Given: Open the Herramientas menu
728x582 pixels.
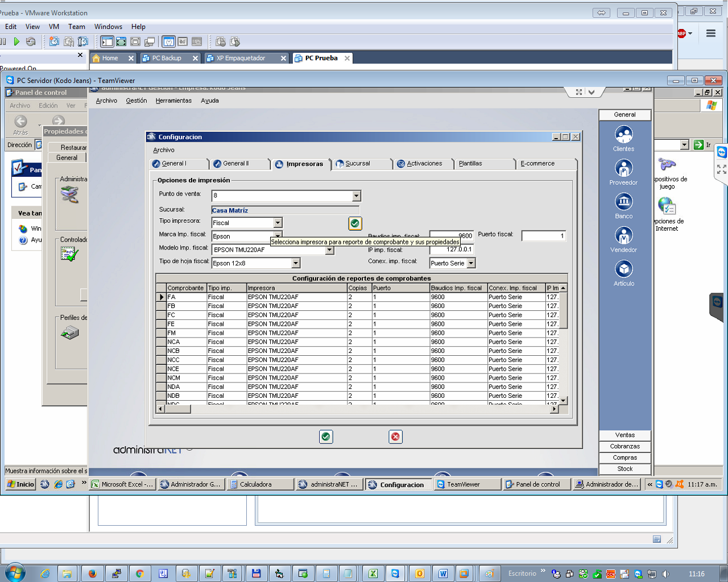Looking at the screenshot, I should click(173, 101).
